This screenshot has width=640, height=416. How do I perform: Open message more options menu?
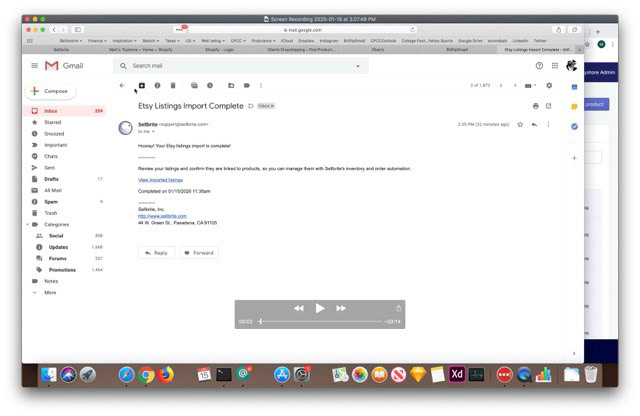[x=548, y=125]
